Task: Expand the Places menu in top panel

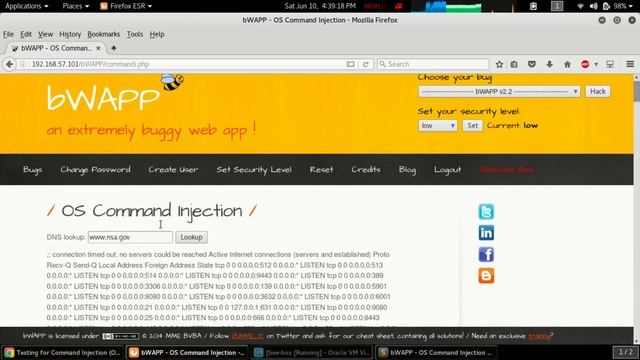Action: pos(76,6)
